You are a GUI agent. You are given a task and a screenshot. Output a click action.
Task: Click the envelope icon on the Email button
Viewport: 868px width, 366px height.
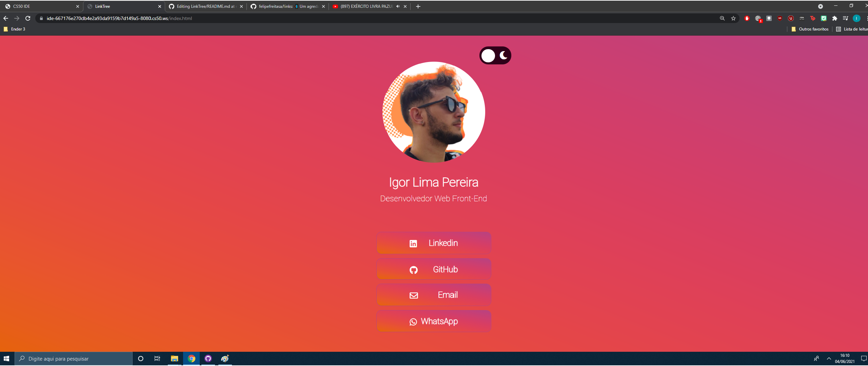(414, 295)
